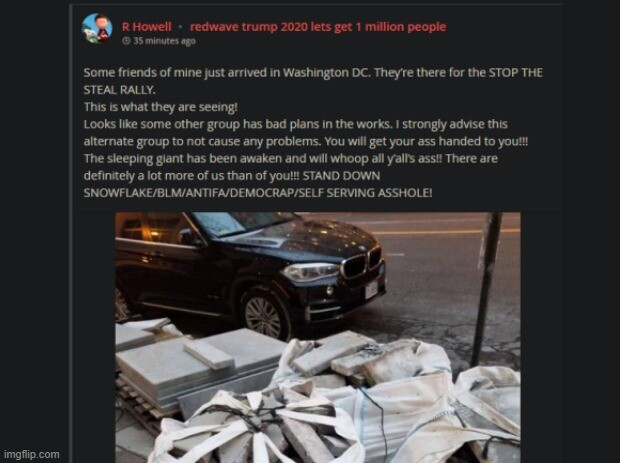Click the BMW's front wheel

click(x=265, y=314)
